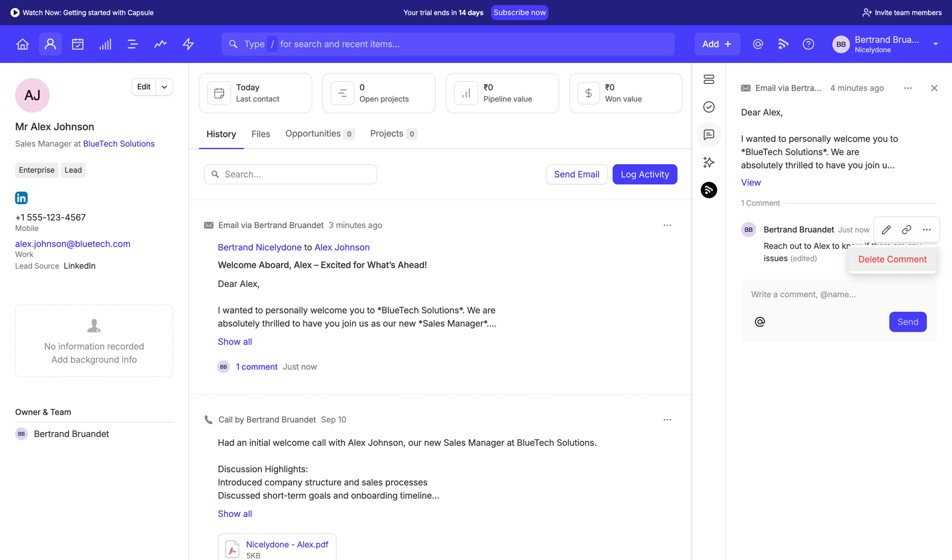Open the AI sparkle icon in side rail
This screenshot has width=952, height=560.
point(709,162)
